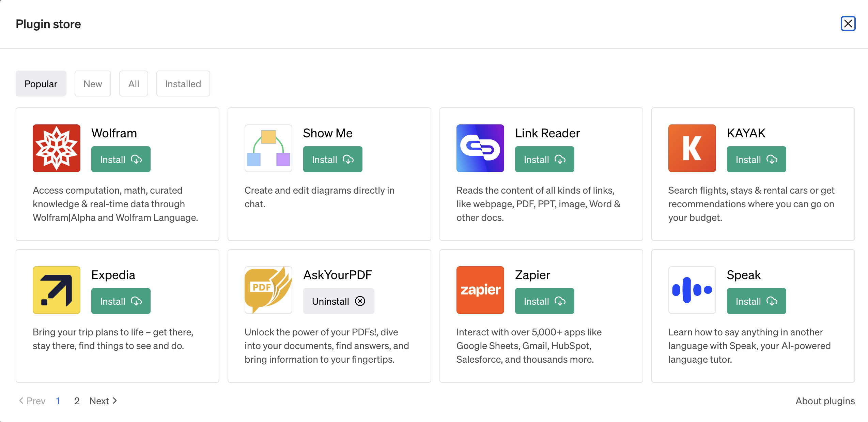Open the Installed plugins tab

point(183,84)
